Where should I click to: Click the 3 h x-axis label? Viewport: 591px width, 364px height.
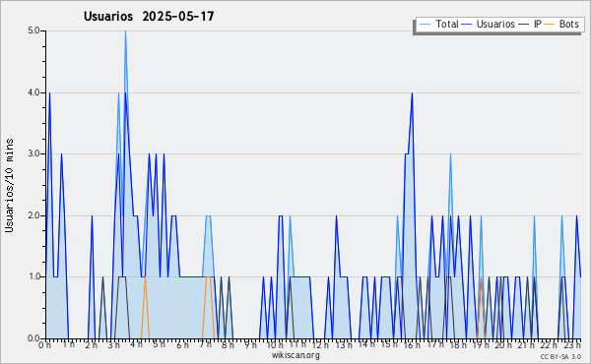113,345
